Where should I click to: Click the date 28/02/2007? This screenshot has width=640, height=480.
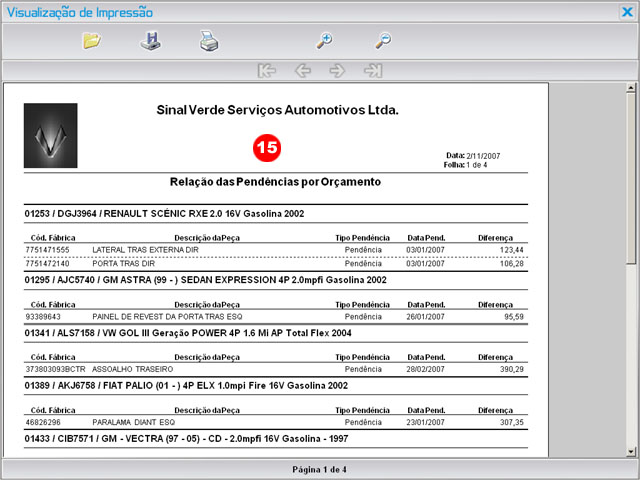(425, 369)
